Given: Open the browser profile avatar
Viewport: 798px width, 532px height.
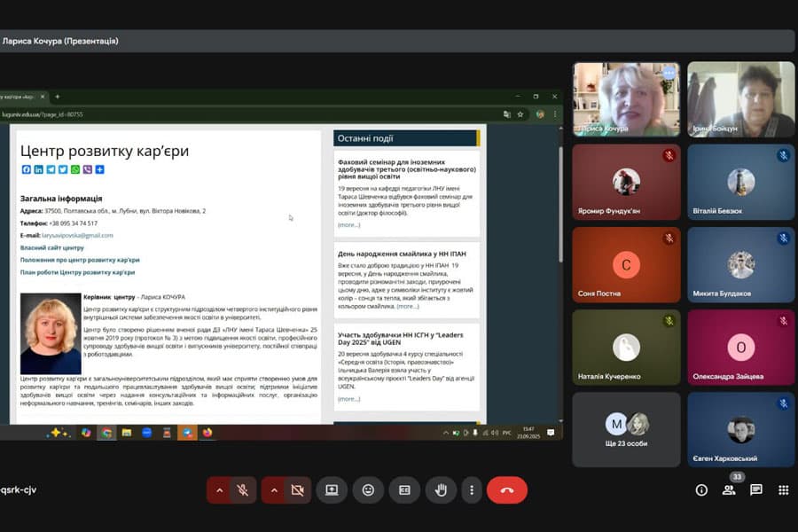Looking at the screenshot, I should pos(541,114).
